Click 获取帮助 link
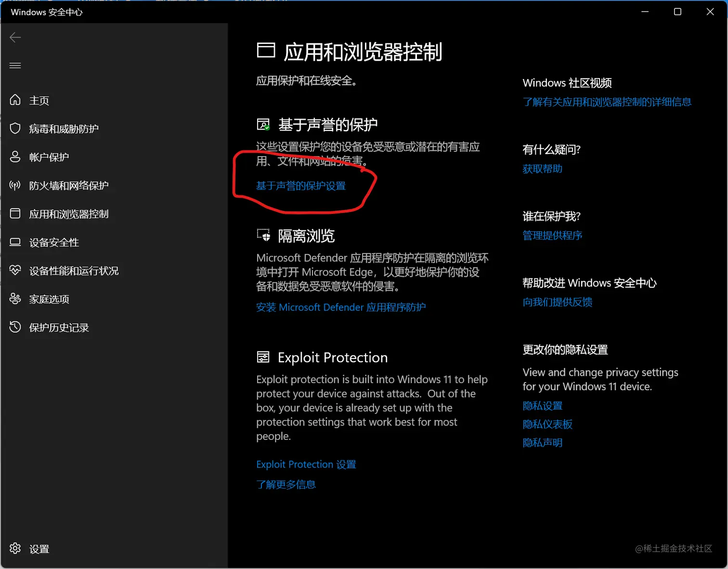This screenshot has width=728, height=569. pos(543,169)
